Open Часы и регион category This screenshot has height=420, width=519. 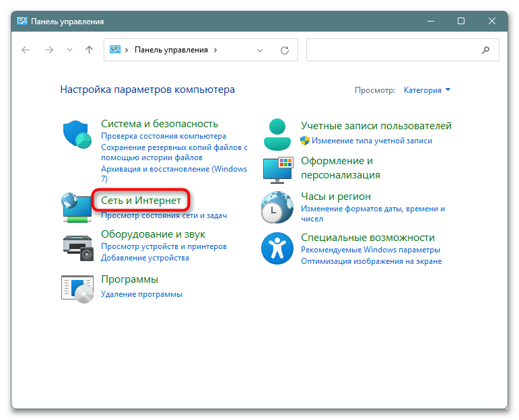tap(336, 197)
